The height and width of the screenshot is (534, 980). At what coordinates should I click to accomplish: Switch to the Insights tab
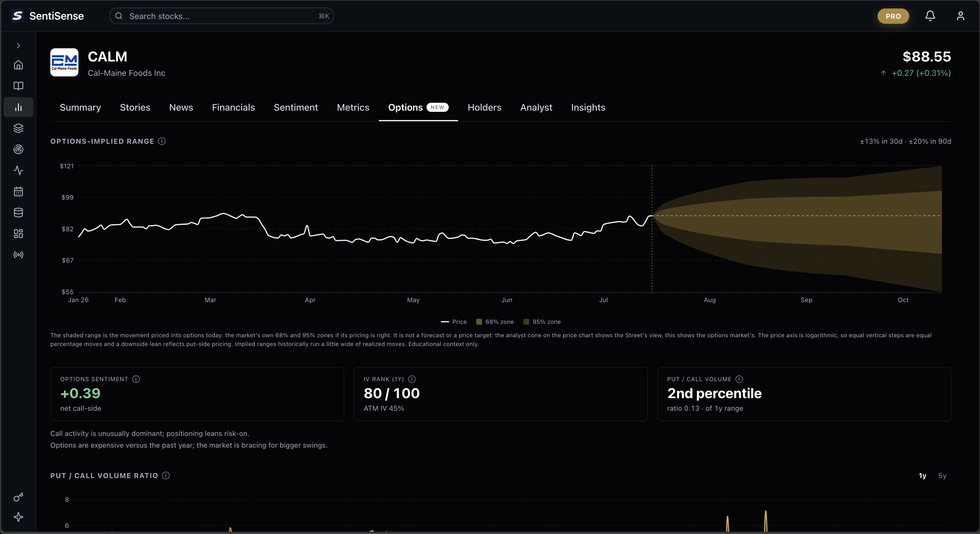588,107
